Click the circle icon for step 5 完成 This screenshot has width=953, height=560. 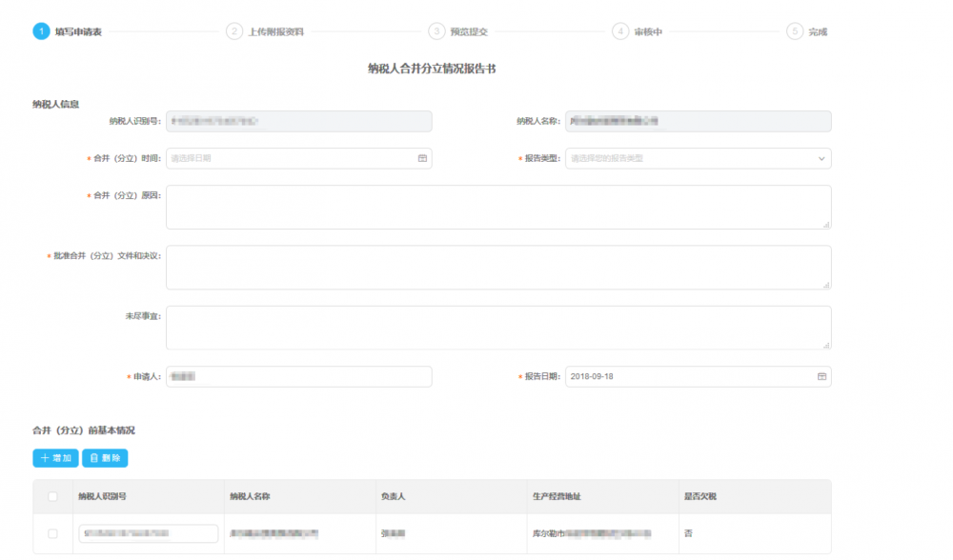797,30
